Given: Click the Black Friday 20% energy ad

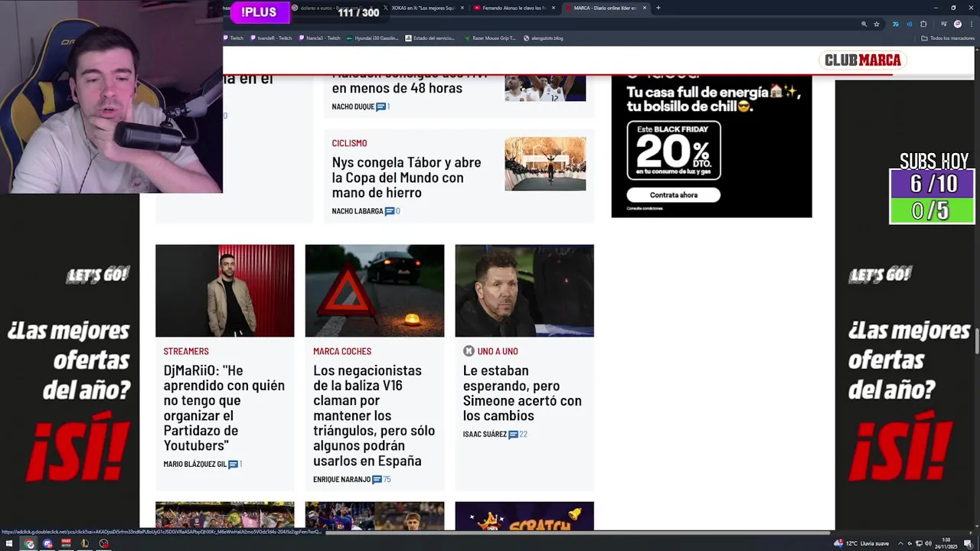Looking at the screenshot, I should coord(711,146).
